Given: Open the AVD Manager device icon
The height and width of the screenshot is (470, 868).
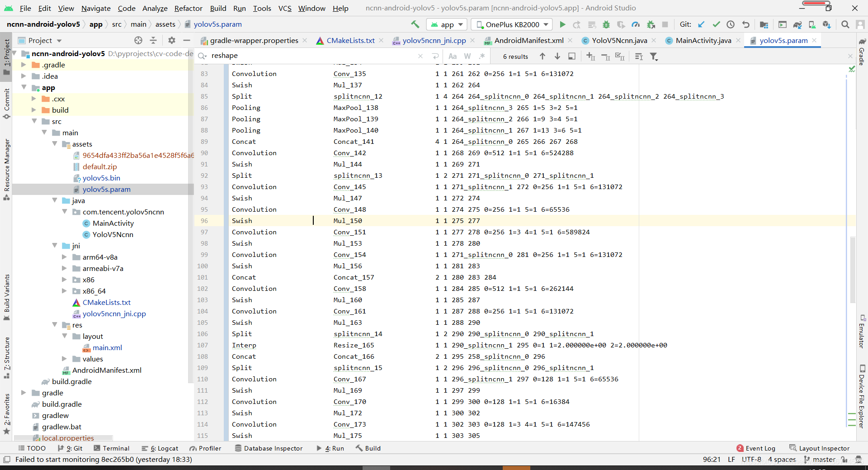Looking at the screenshot, I should pos(812,24).
